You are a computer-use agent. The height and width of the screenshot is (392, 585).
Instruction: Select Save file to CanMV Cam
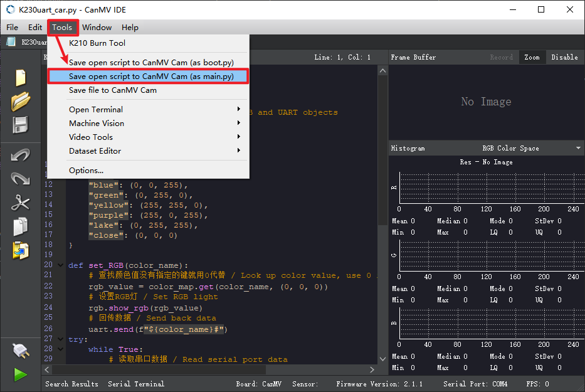(149, 90)
